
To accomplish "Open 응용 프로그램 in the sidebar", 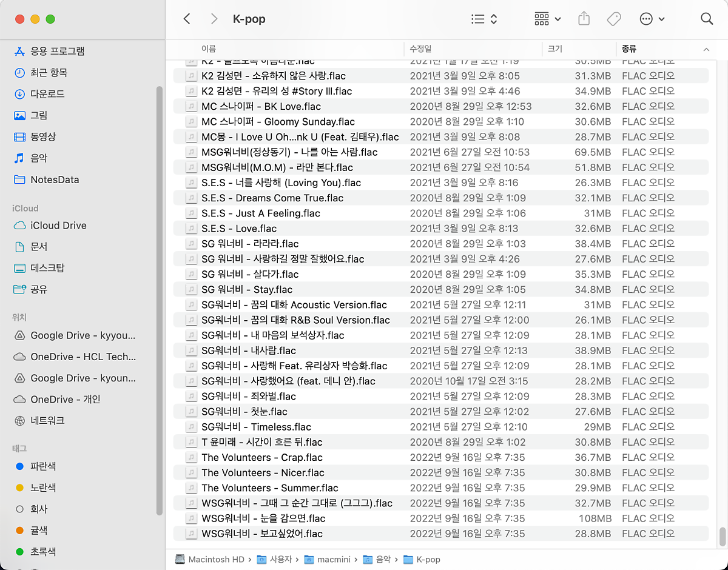I will [49, 51].
